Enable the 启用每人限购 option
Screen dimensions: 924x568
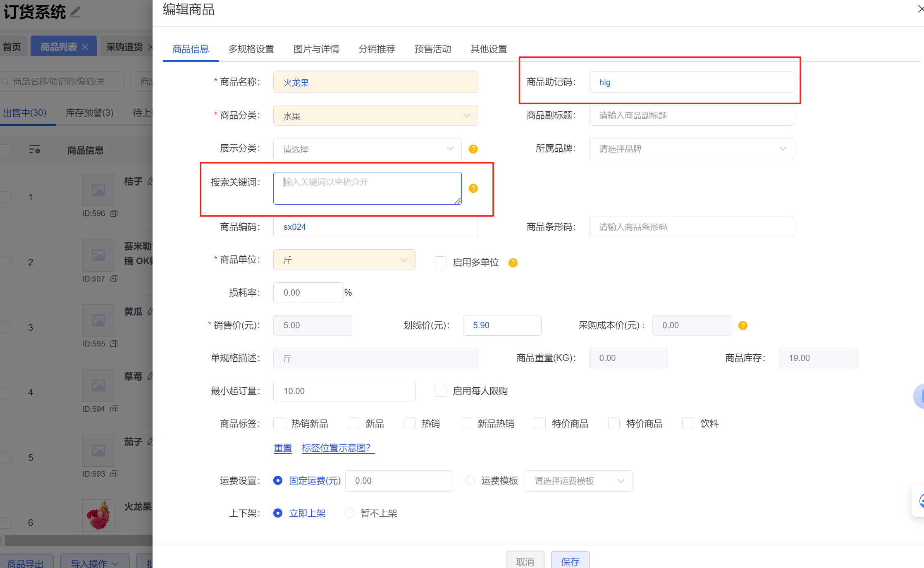point(440,391)
